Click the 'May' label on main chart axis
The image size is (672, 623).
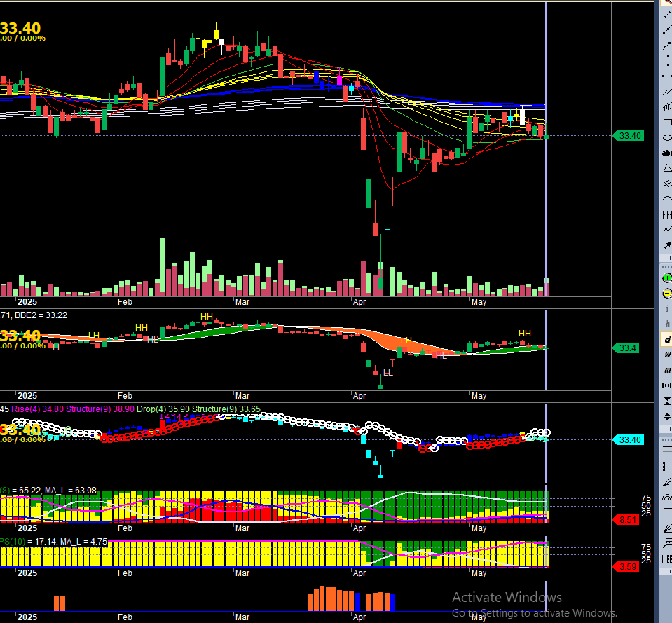[479, 301]
